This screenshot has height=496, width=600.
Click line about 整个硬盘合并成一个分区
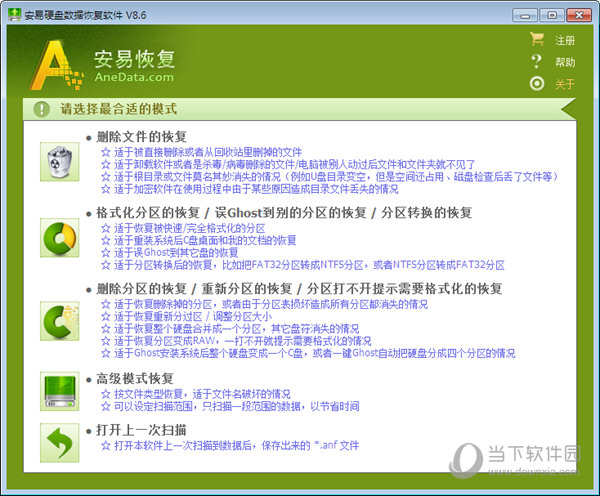[x=230, y=329]
